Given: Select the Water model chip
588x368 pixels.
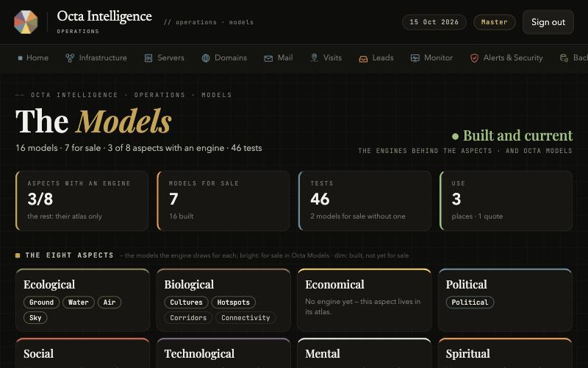Looking at the screenshot, I should 79,302.
